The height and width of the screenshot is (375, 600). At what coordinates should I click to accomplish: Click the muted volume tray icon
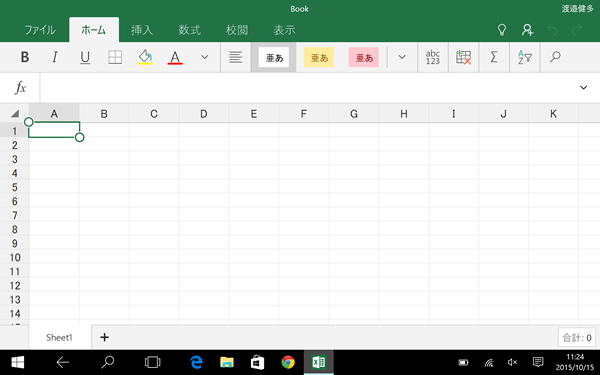[x=512, y=362]
